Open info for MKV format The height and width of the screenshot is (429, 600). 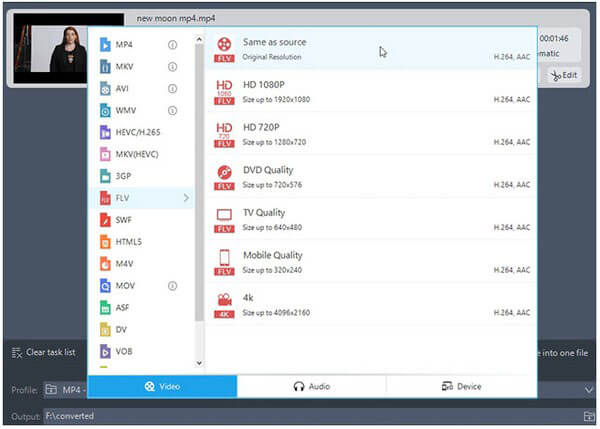pyautogui.click(x=173, y=67)
